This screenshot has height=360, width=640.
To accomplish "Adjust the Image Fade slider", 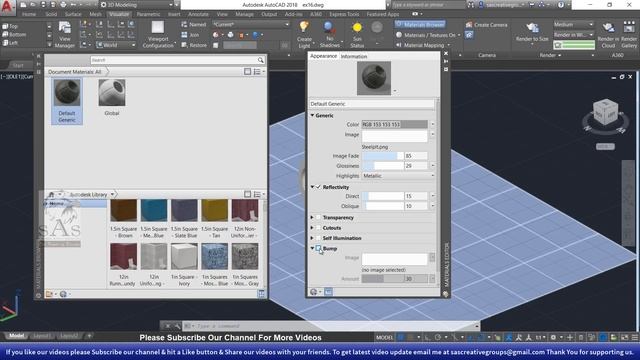I will 383,156.
